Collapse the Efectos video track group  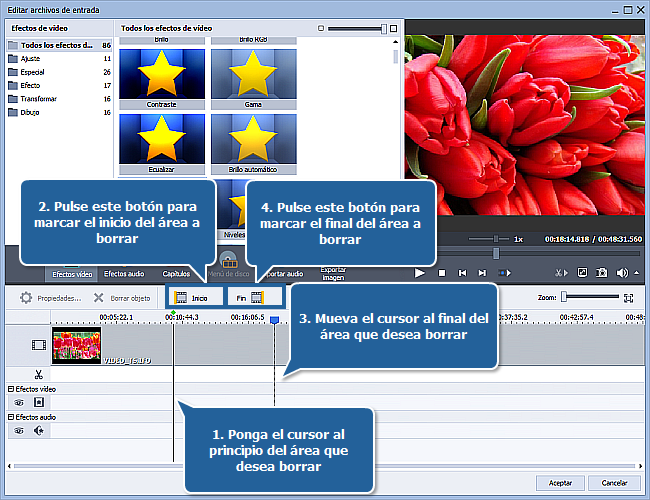(x=11, y=388)
